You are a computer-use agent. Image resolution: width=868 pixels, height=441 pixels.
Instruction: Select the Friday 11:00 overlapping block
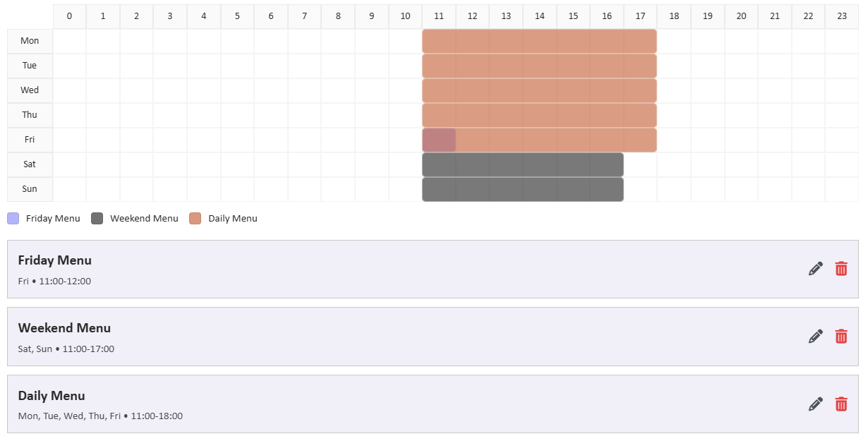(439, 140)
